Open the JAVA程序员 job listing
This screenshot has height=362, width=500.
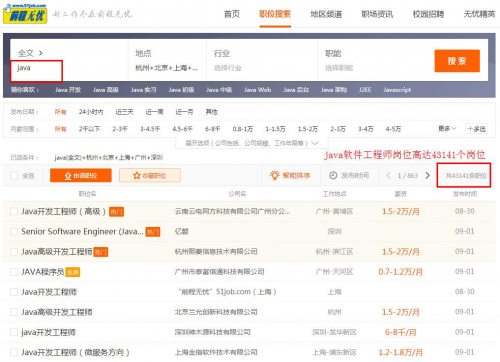coord(43,272)
